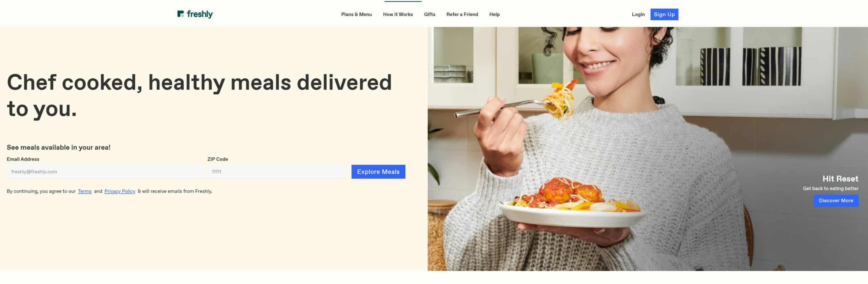The height and width of the screenshot is (284, 868).
Task: Click the Explore Meals button
Action: pyautogui.click(x=378, y=172)
